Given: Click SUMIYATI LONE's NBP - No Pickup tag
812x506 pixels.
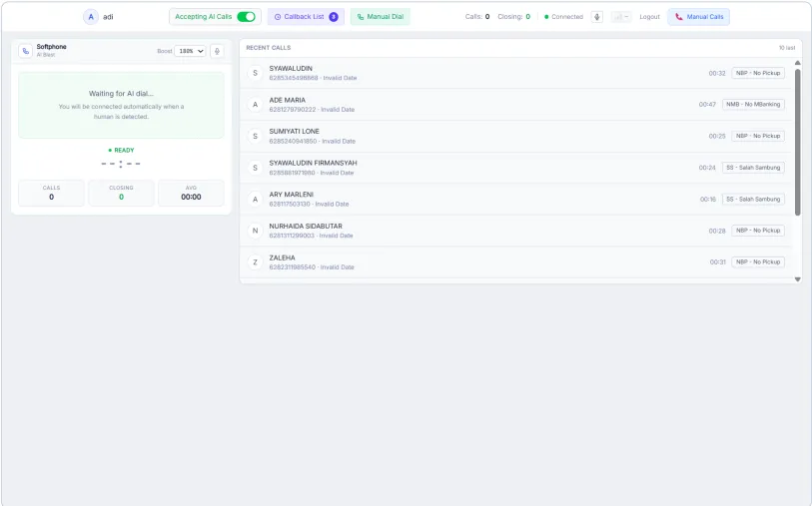Looking at the screenshot, I should (x=758, y=136).
